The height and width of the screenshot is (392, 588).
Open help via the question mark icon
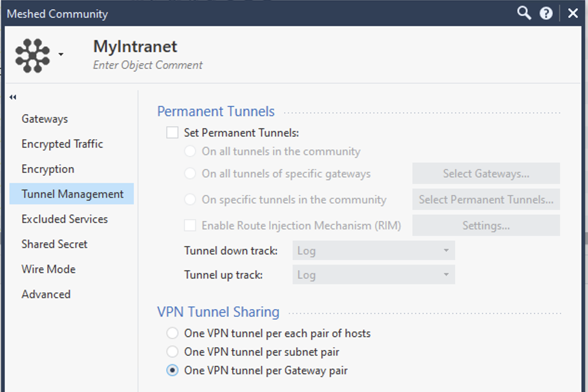point(546,13)
